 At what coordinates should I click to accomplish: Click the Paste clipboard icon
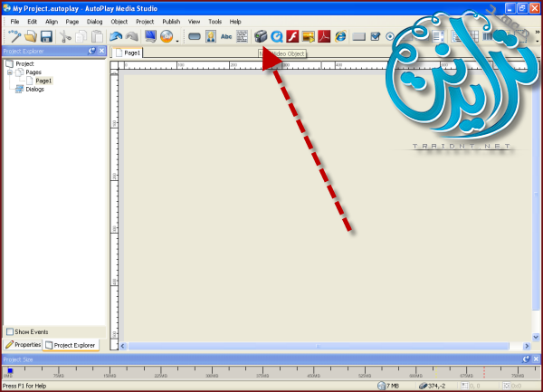[98, 36]
